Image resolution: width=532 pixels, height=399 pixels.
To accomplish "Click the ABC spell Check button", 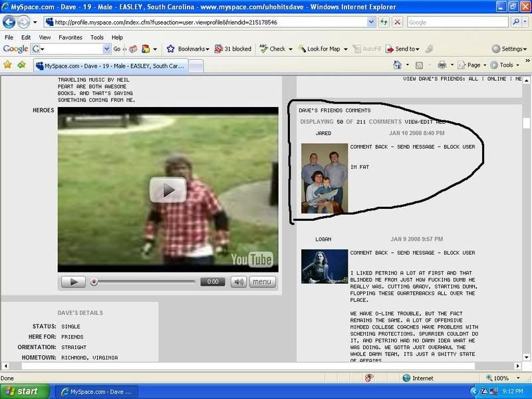I will 272,49.
